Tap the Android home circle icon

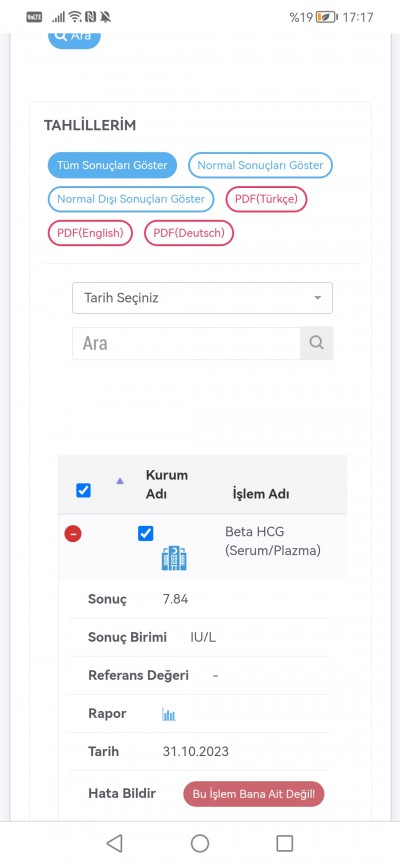tap(200, 843)
